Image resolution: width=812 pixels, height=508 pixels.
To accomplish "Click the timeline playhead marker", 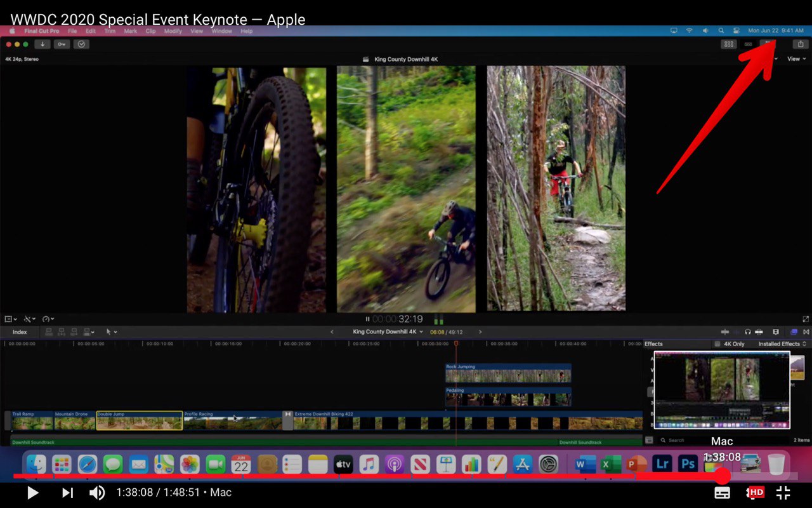I will click(x=455, y=344).
